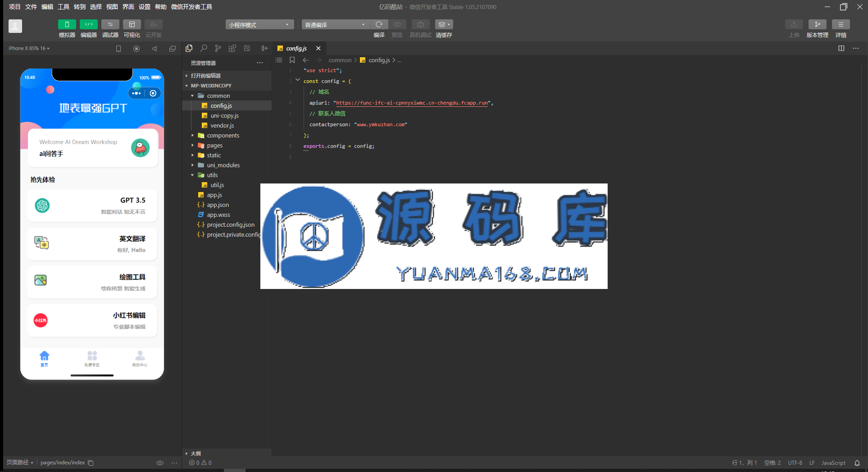
Task: Click the simulator rotate device icon
Action: coord(118,49)
